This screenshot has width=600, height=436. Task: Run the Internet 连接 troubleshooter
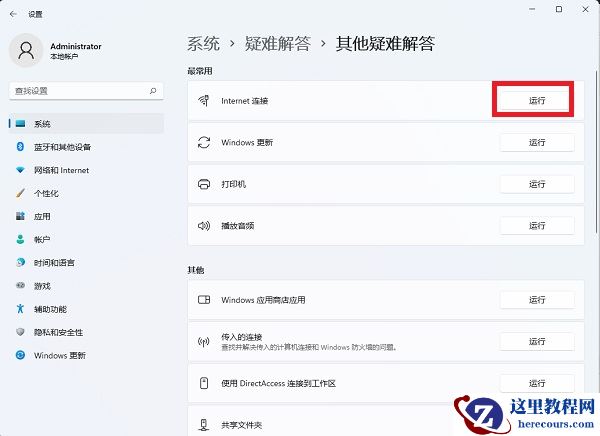point(537,101)
